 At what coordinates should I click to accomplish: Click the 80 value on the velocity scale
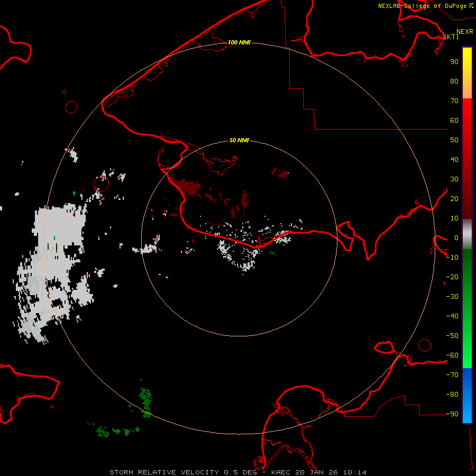pos(454,81)
